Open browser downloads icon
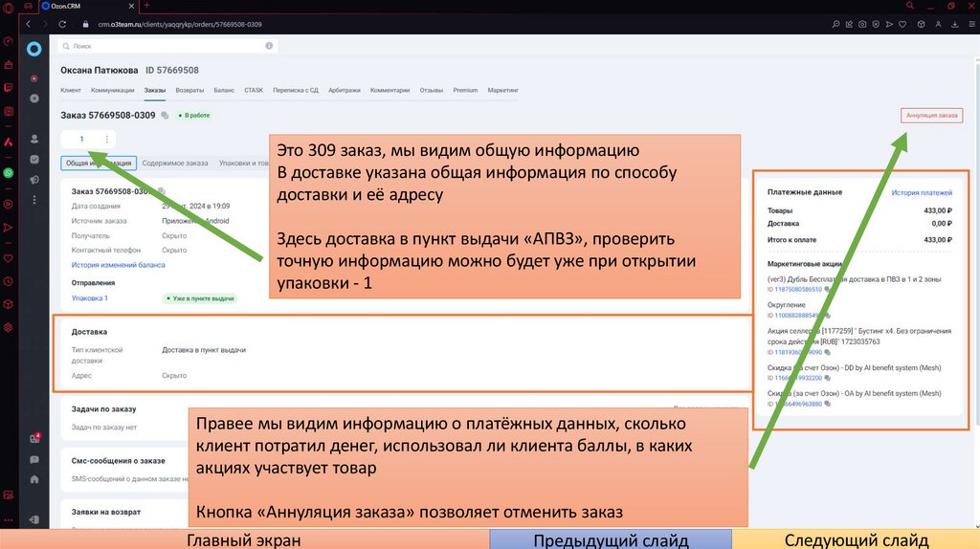The width and height of the screenshot is (980, 549). pos(955,24)
